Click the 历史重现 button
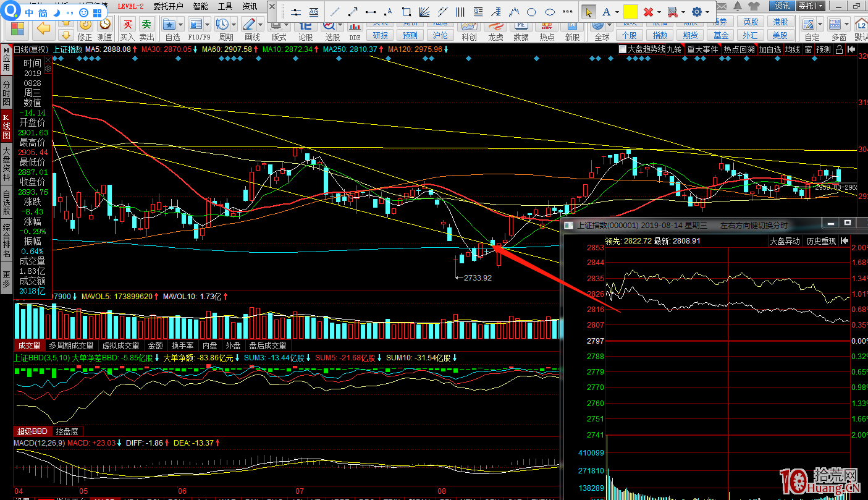The height and width of the screenshot is (500, 868). click(x=820, y=241)
